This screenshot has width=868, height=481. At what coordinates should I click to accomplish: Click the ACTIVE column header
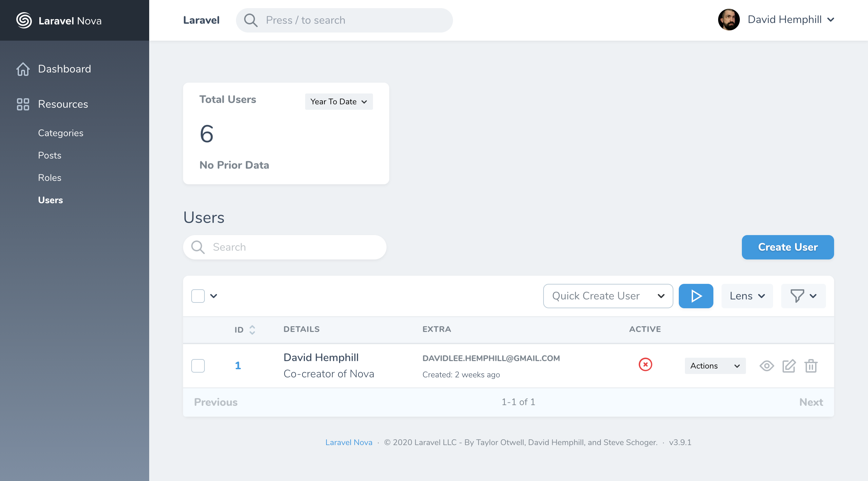click(645, 329)
